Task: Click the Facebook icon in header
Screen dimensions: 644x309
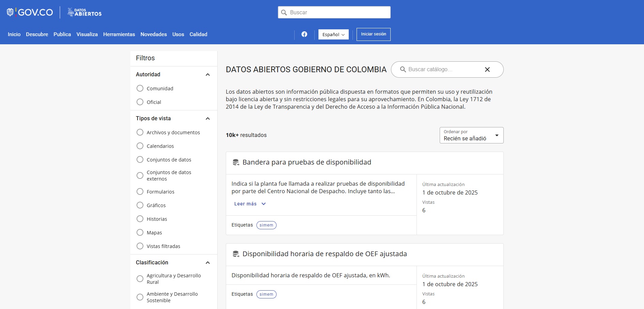Action: (304, 34)
